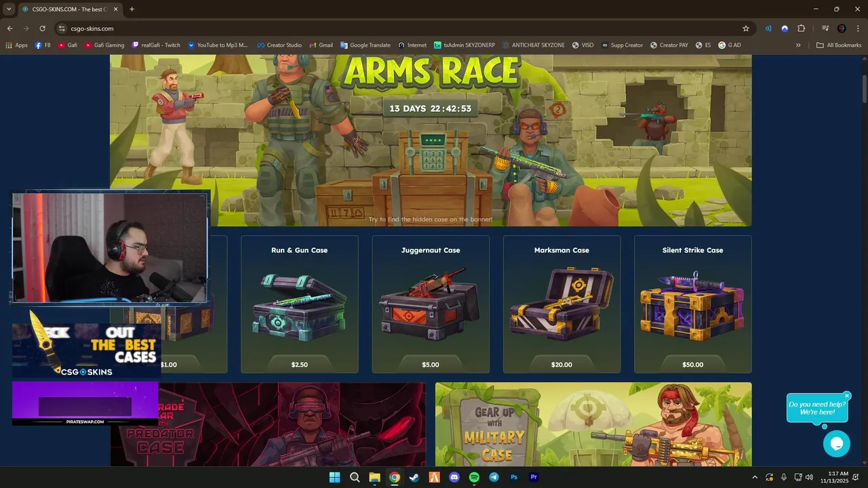Open Telegram from the taskbar
Viewport: 868px width, 488px height.
point(494,477)
